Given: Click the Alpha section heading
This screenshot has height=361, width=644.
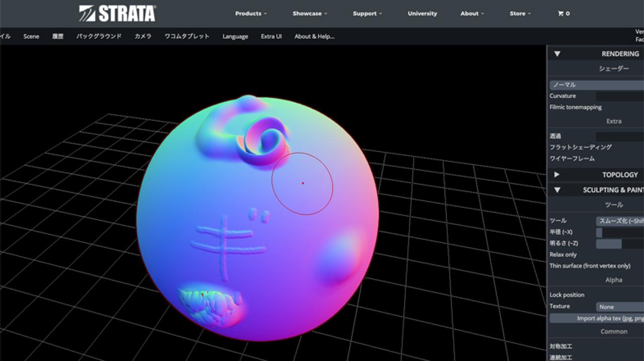Looking at the screenshot, I should tap(614, 280).
